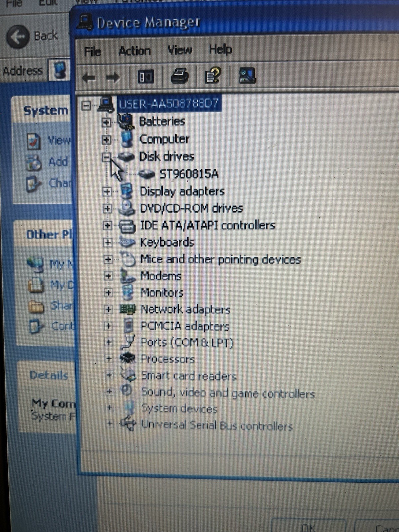Click the Scan for hardware changes icon
This screenshot has height=532, width=399.
pyautogui.click(x=247, y=75)
